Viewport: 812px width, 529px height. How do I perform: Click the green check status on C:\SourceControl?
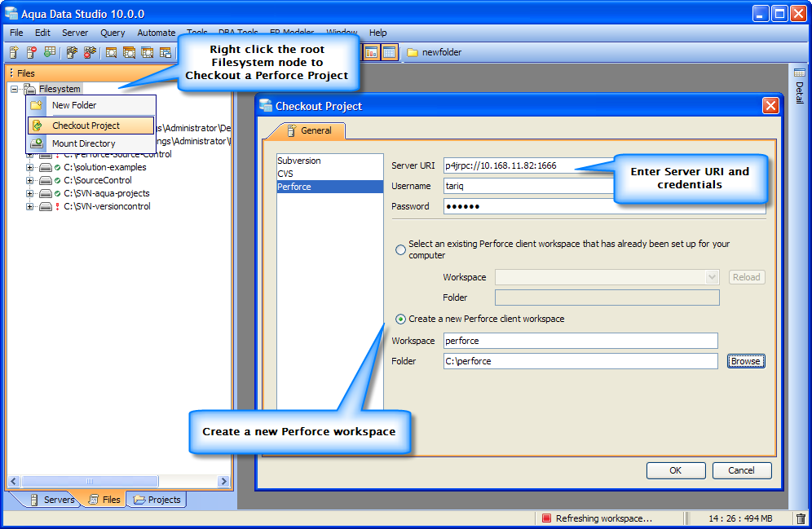point(58,180)
